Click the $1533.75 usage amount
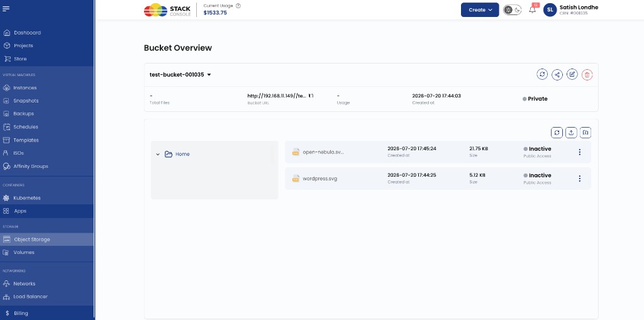 pos(215,13)
